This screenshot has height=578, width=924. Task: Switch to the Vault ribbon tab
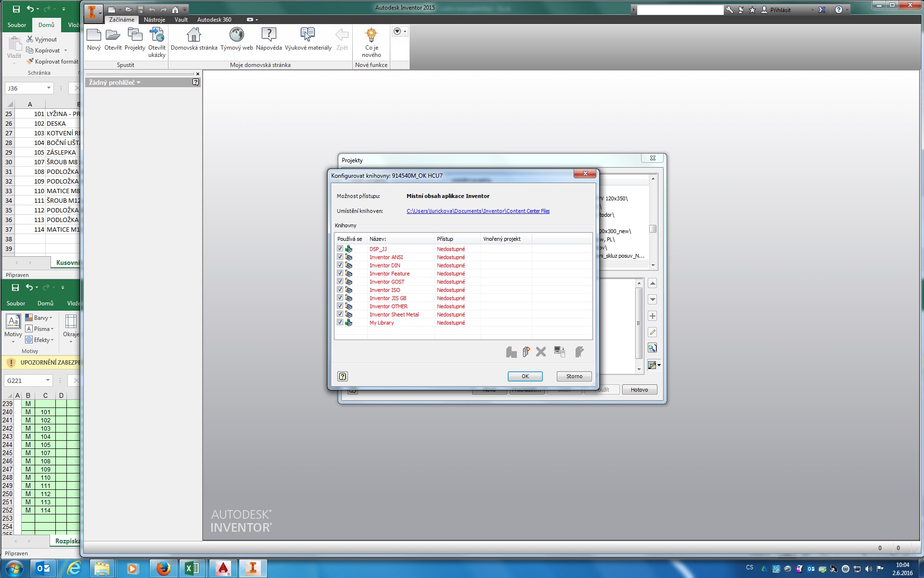click(x=181, y=20)
